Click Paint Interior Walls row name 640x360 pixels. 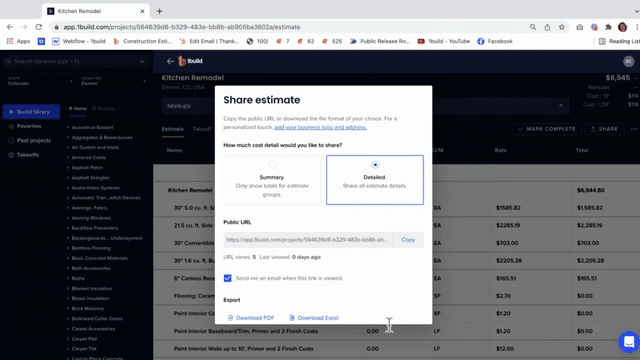pos(244,349)
